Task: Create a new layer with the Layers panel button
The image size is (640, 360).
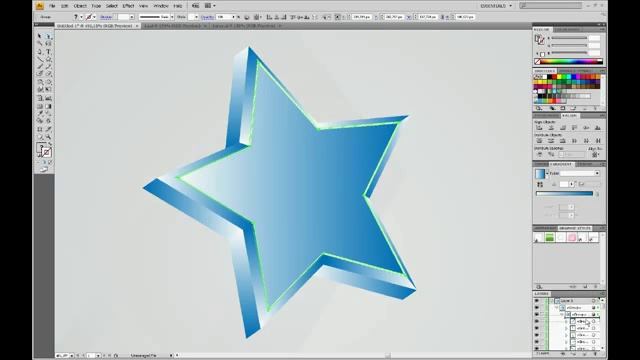Action: (x=585, y=354)
